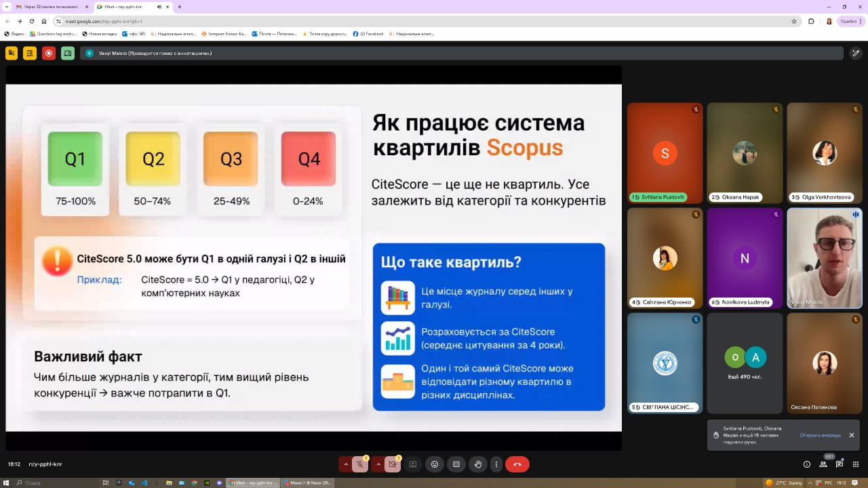Select Оксана Петинова's participant tile
Screen dimensions: 868x488
(825, 363)
